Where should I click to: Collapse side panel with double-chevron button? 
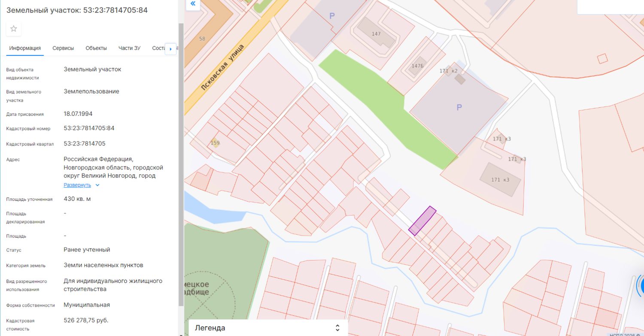click(x=193, y=4)
